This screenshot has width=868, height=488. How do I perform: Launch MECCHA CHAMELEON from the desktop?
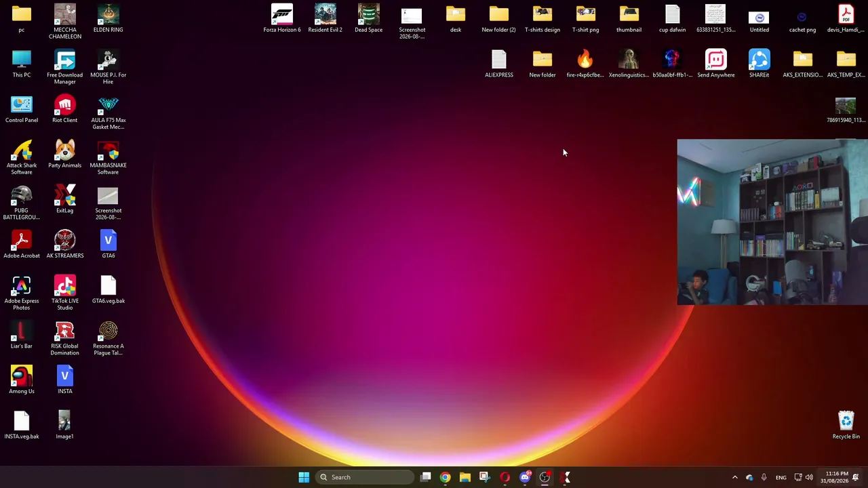(65, 22)
